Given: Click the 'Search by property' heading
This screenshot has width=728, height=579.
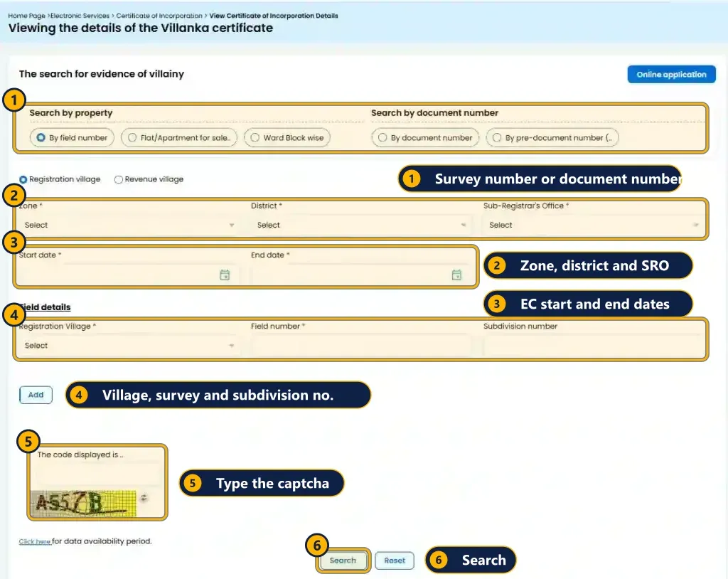Looking at the screenshot, I should [71, 113].
